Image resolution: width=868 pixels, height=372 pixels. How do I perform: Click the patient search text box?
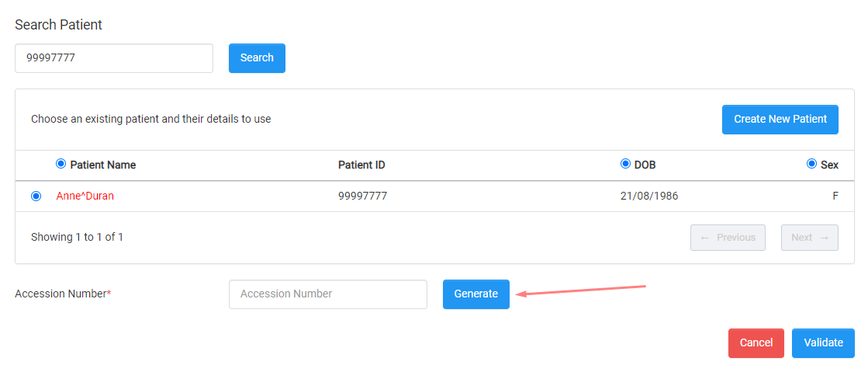(x=114, y=57)
